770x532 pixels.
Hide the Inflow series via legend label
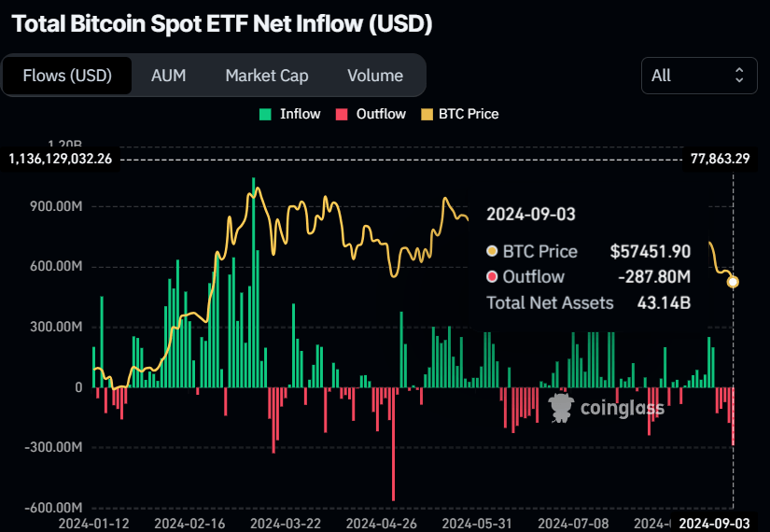tap(300, 114)
